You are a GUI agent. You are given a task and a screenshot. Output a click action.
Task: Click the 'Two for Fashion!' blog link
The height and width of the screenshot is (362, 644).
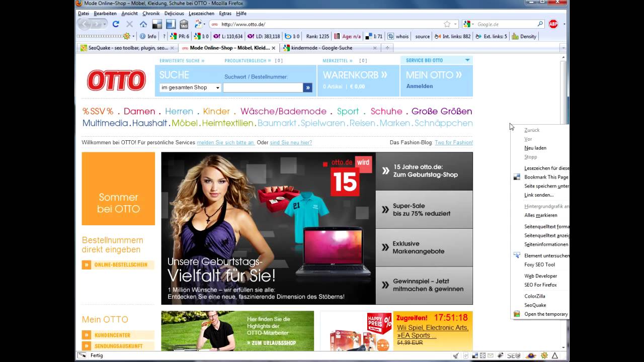point(454,142)
